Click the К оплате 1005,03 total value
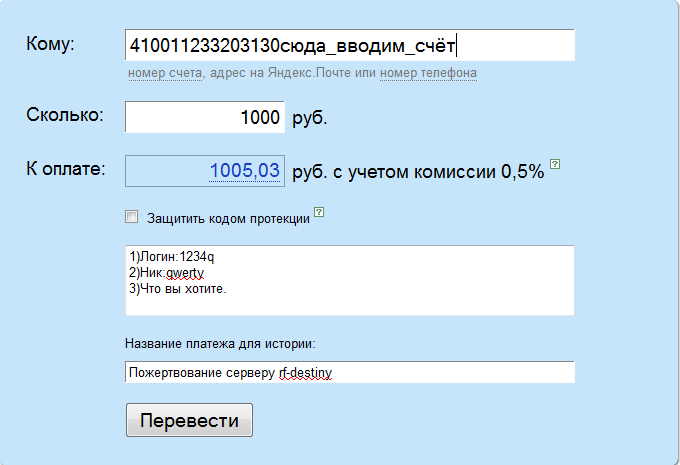680x465 pixels. 245,170
